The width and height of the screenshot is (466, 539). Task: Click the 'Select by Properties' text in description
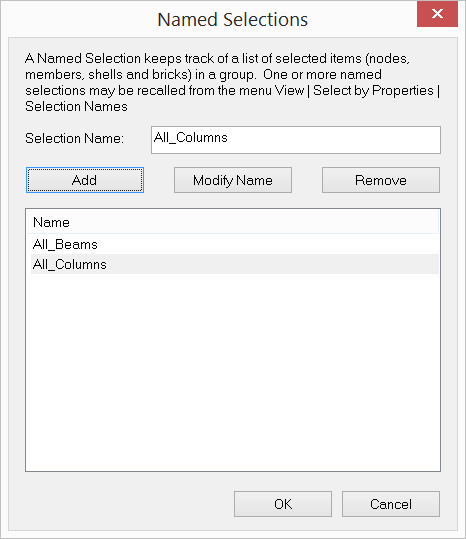(x=373, y=90)
